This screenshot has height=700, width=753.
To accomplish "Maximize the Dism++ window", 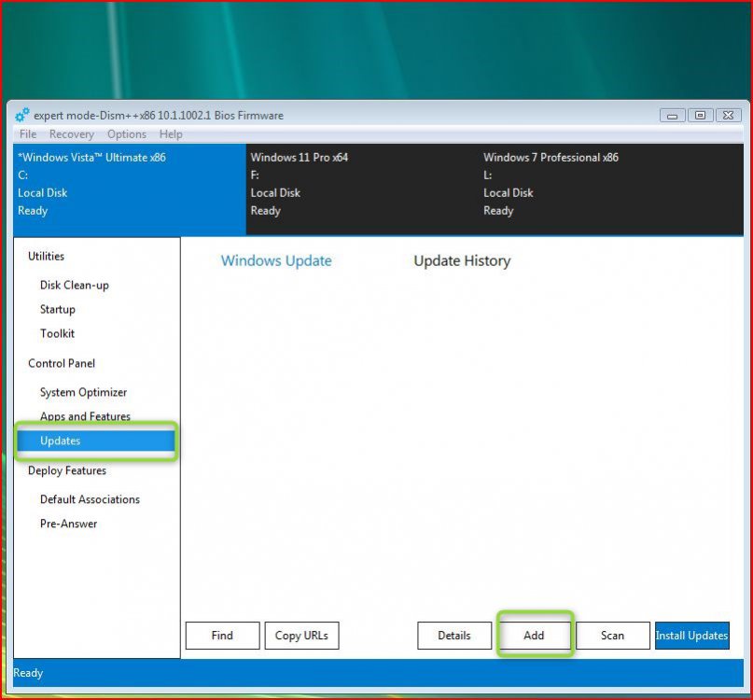I will coord(700,116).
